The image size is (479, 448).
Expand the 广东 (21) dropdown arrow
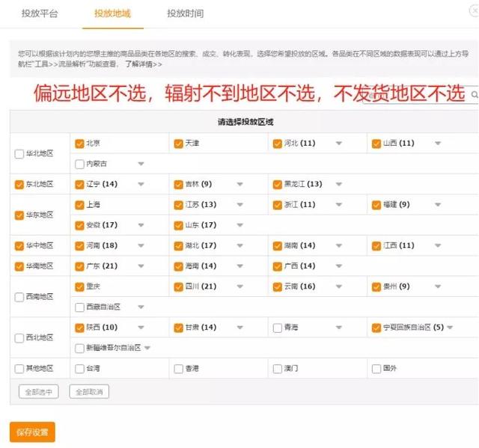(141, 266)
